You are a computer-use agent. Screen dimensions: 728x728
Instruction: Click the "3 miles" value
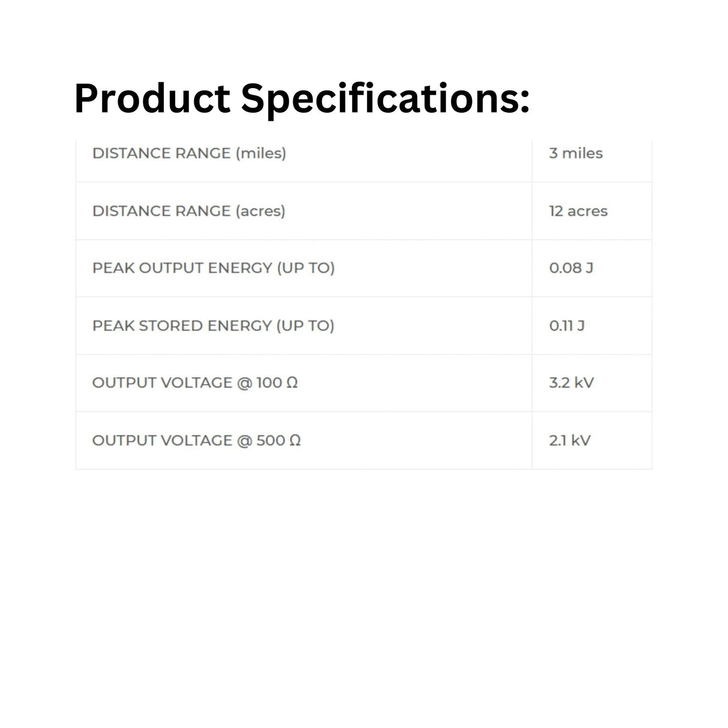576,154
